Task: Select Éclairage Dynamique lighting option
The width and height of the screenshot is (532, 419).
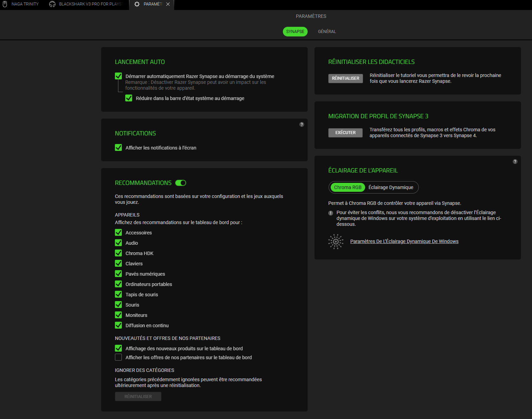Action: (391, 187)
